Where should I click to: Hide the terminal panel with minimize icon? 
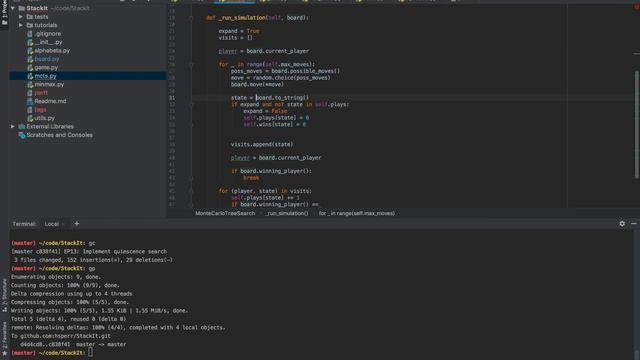click(633, 224)
